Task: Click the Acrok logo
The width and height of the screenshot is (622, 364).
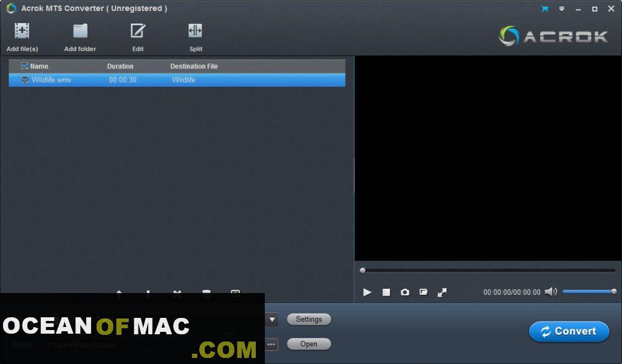Action: (x=553, y=36)
